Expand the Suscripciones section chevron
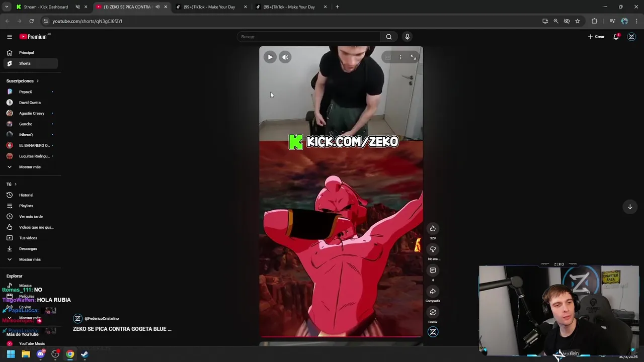Screen dimensions: 644x362 (37, 81)
